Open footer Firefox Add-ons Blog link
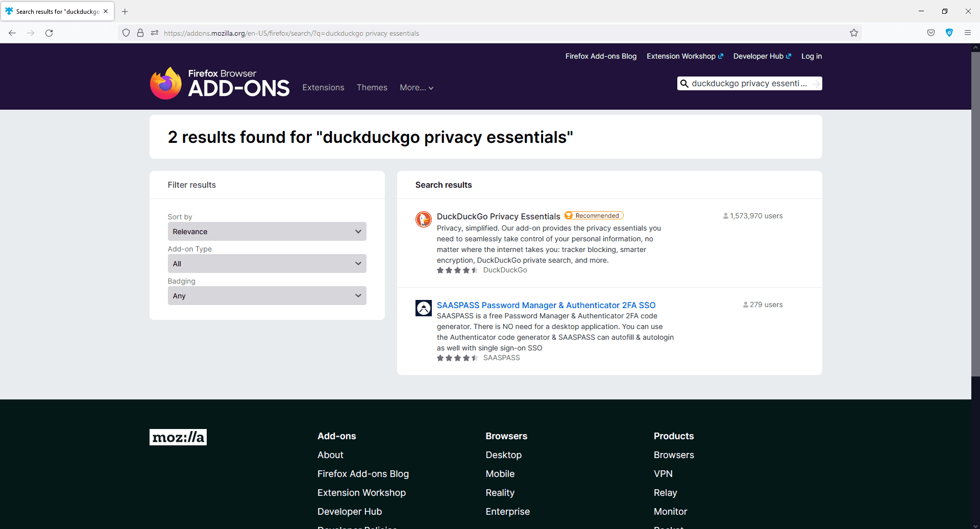This screenshot has height=529, width=980. coord(363,474)
